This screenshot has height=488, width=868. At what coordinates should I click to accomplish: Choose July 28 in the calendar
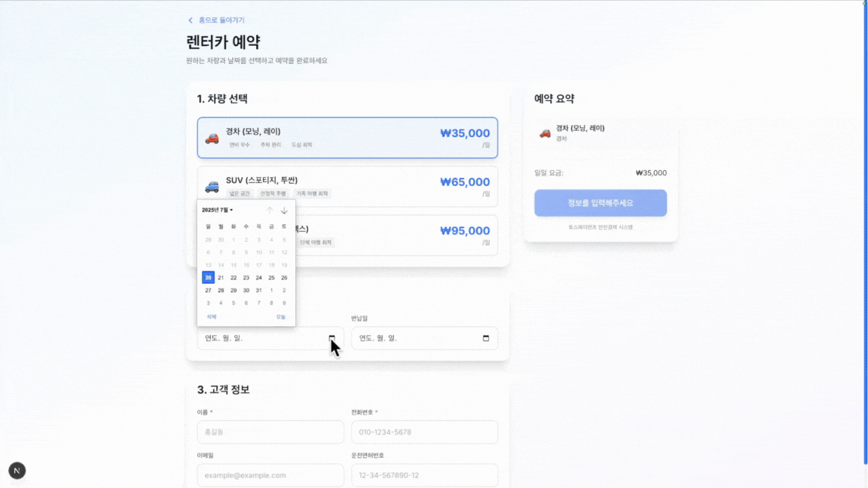[221, 291]
